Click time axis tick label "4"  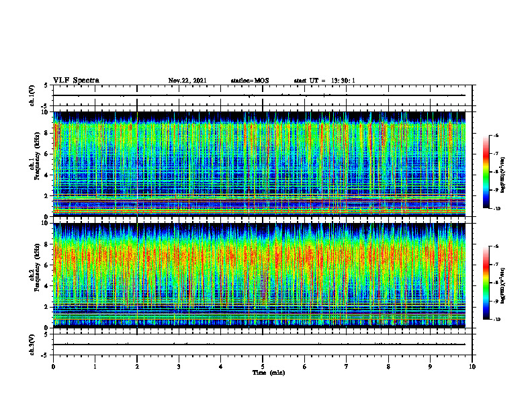pos(221,367)
